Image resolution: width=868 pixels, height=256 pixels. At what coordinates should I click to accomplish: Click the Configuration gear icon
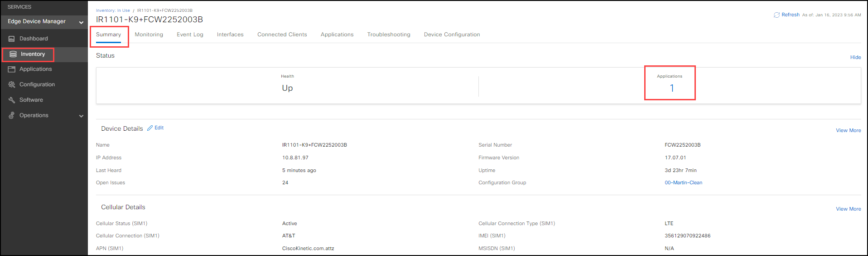point(12,84)
